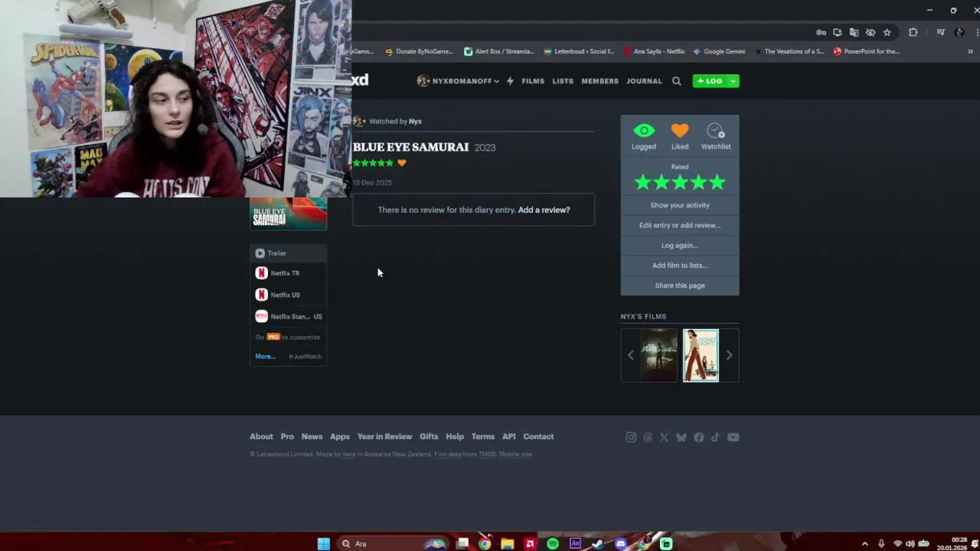Open the PowerPoint for the... bookmark
The width and height of the screenshot is (980, 551).
pos(866,51)
